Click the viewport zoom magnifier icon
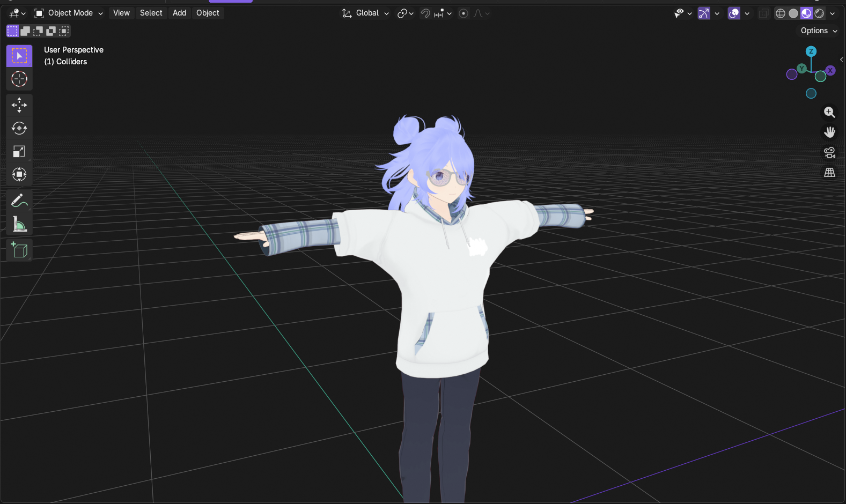The image size is (846, 504). pyautogui.click(x=829, y=112)
